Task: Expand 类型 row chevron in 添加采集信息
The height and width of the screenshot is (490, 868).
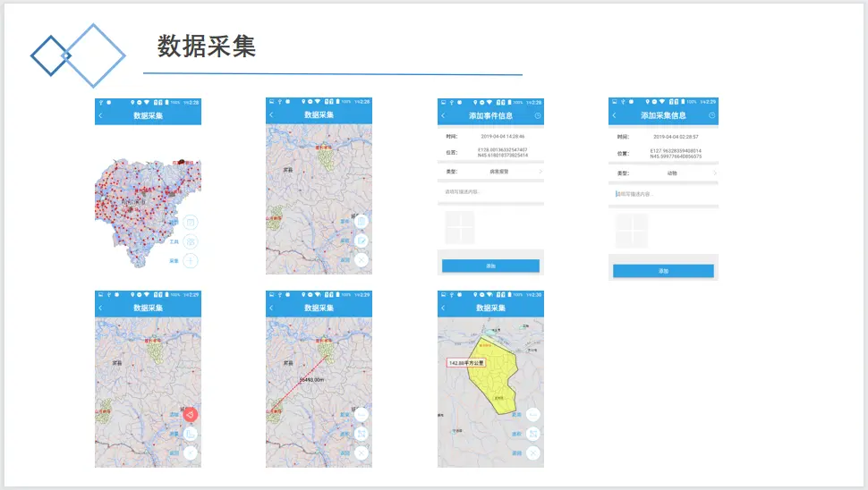Action: click(x=715, y=173)
